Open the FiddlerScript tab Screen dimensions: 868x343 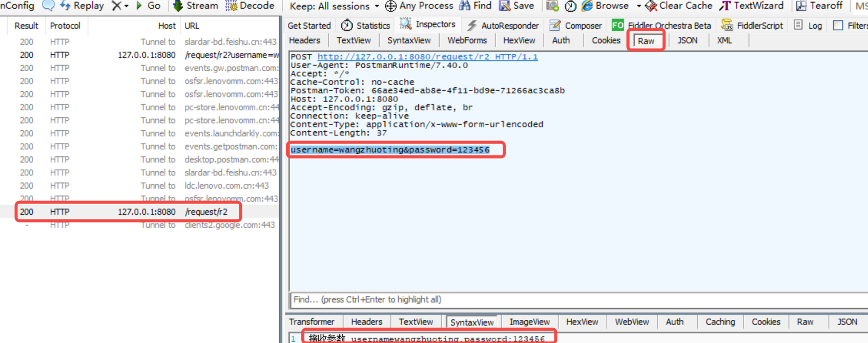[x=752, y=25]
